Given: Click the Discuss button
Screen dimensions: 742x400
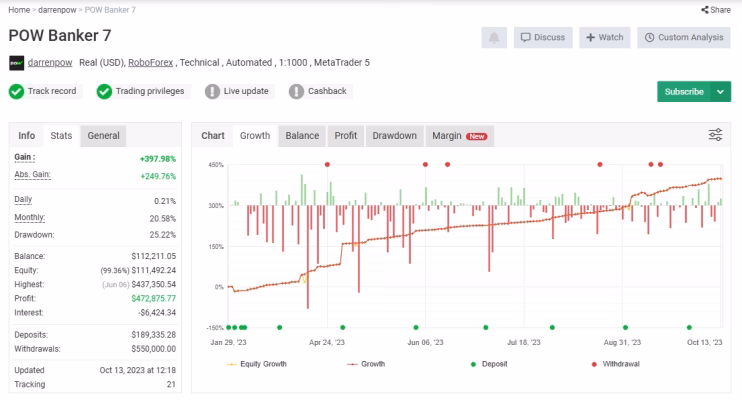Looking at the screenshot, I should (543, 37).
